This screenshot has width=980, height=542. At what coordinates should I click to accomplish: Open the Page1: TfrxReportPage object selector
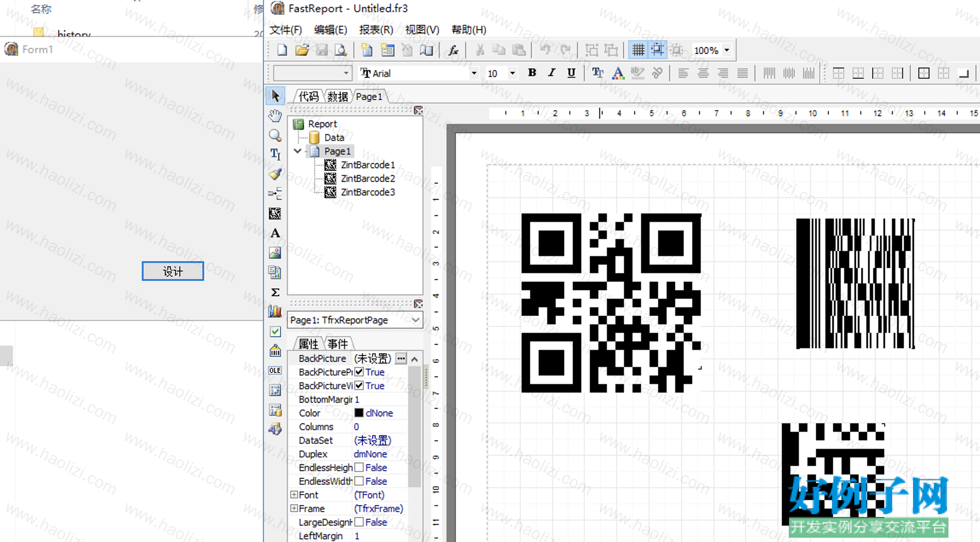(355, 320)
